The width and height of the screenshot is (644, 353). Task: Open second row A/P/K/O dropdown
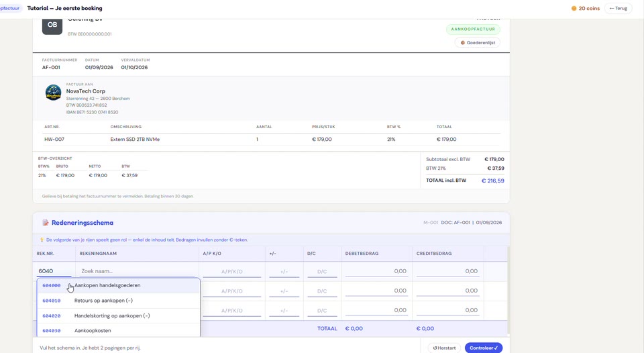(231, 291)
